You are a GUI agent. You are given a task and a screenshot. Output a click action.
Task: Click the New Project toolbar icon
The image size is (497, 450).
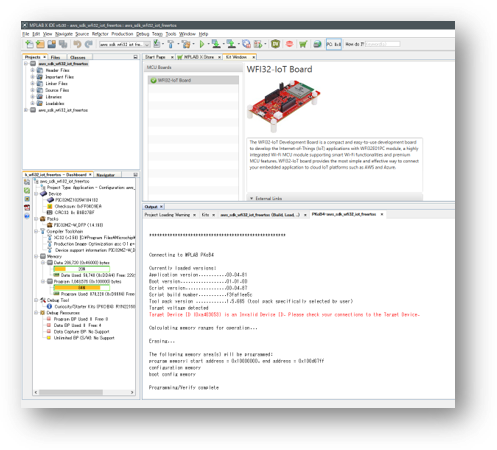[x=40, y=44]
